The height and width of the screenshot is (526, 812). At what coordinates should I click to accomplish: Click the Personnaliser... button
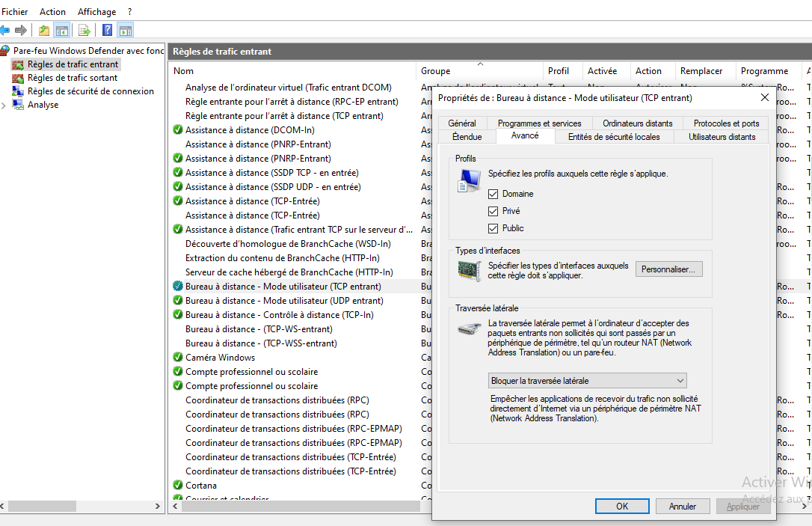668,269
